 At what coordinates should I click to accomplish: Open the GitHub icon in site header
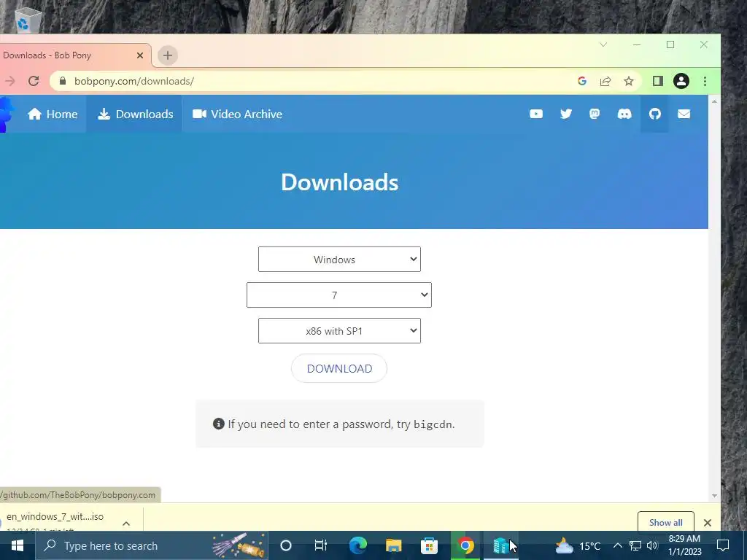pyautogui.click(x=654, y=114)
